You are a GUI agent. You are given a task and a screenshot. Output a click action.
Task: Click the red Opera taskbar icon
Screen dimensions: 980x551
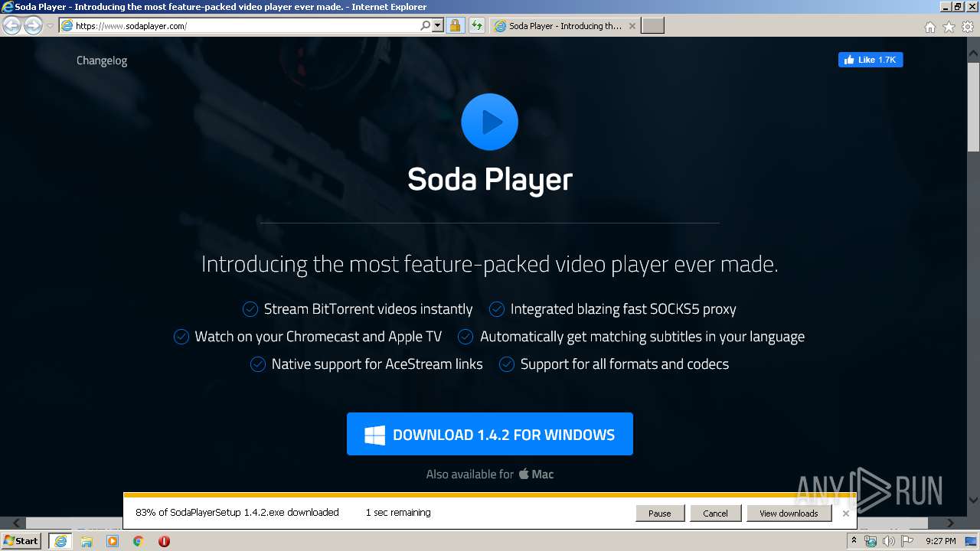pyautogui.click(x=164, y=541)
